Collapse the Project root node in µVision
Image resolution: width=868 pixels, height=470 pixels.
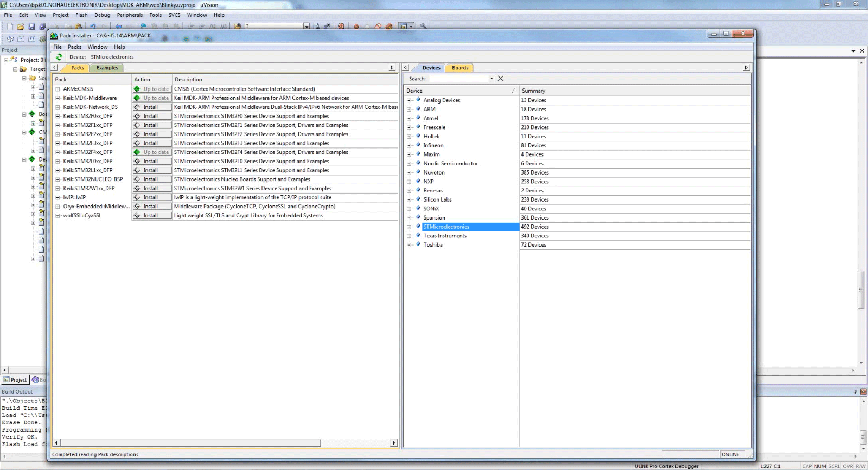pos(6,60)
